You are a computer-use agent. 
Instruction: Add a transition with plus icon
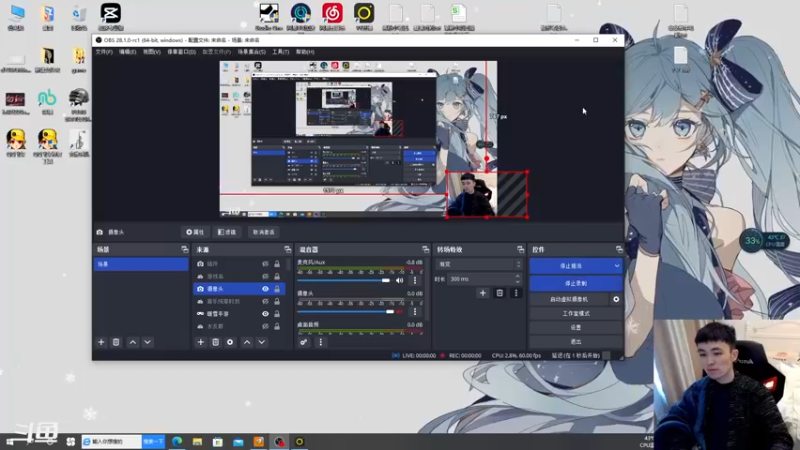(483, 293)
